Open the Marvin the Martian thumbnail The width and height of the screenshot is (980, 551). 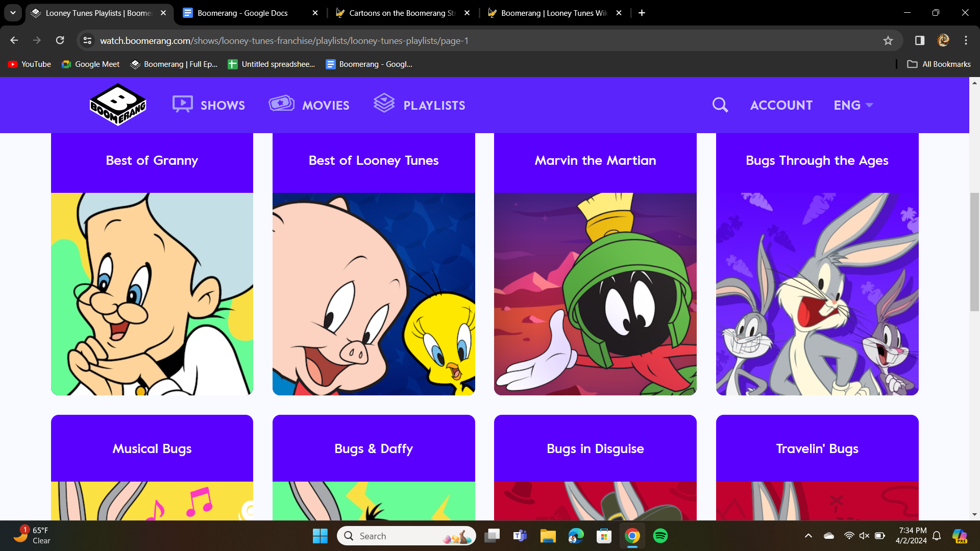pos(595,294)
